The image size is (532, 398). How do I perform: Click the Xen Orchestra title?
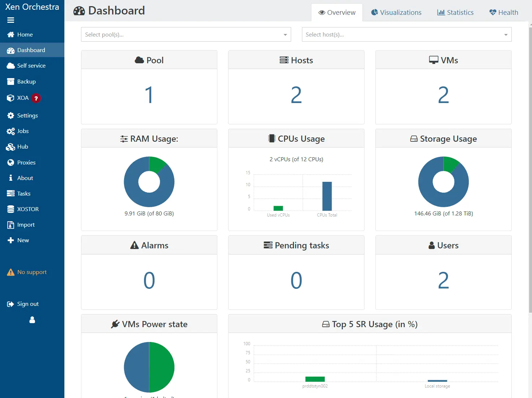coord(32,7)
